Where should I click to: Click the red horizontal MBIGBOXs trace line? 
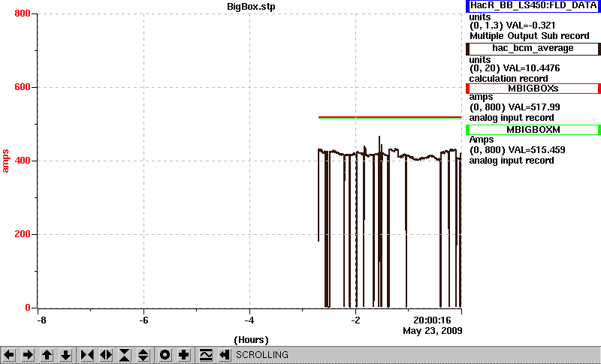tap(390, 117)
